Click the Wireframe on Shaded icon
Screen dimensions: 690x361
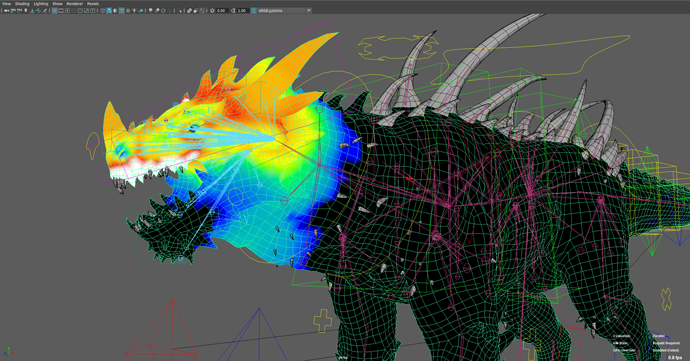click(x=121, y=10)
